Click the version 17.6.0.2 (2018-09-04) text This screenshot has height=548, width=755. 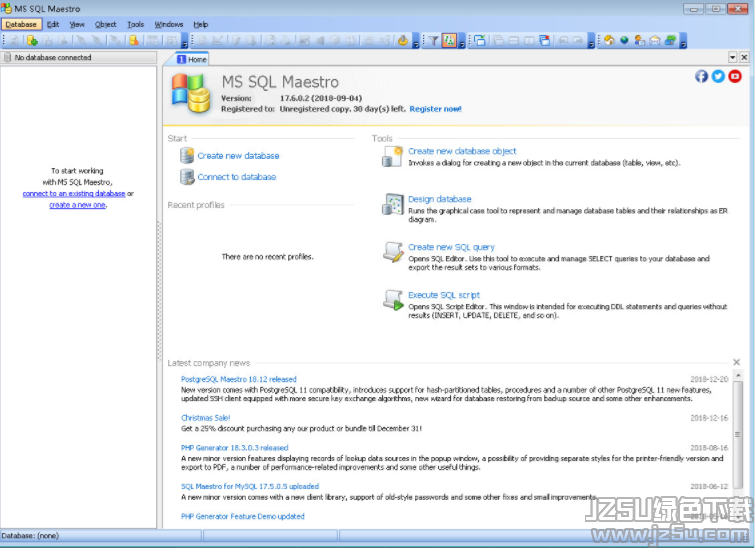click(x=321, y=98)
